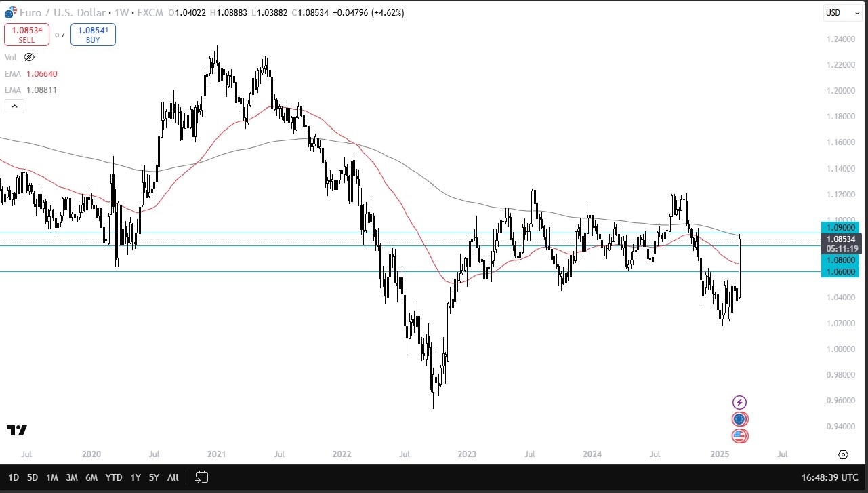
Task: Select the 6M time range
Action: click(x=92, y=477)
